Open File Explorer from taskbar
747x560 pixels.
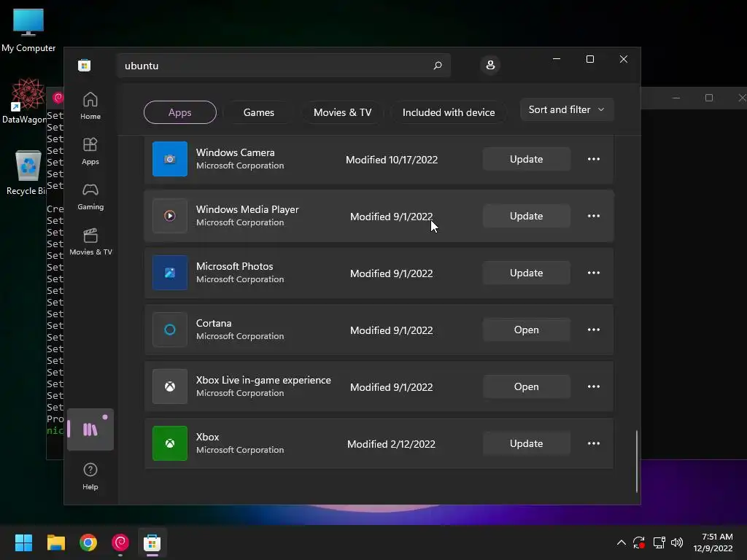tap(55, 542)
